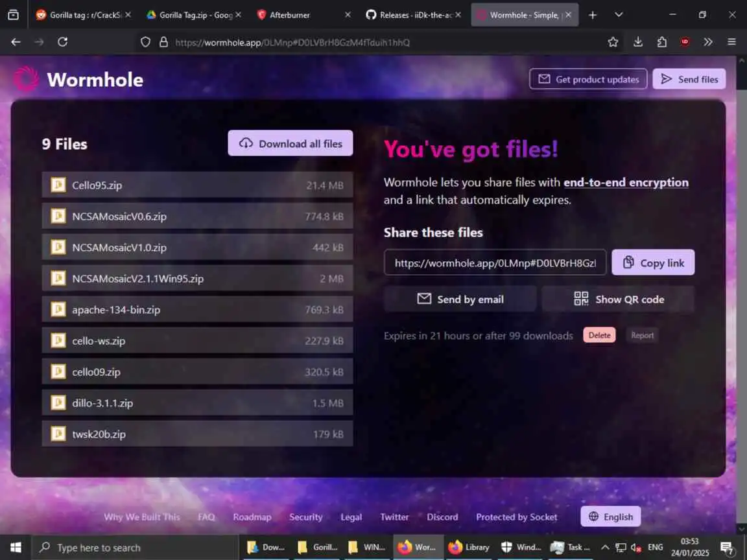The image size is (747, 560).
Task: Delete the shared files with Delete button
Action: tap(599, 335)
